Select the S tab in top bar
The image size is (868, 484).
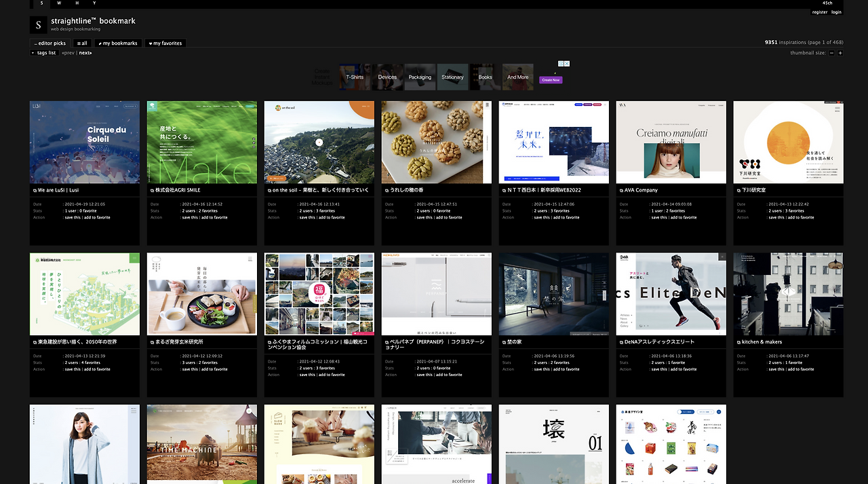coord(41,3)
